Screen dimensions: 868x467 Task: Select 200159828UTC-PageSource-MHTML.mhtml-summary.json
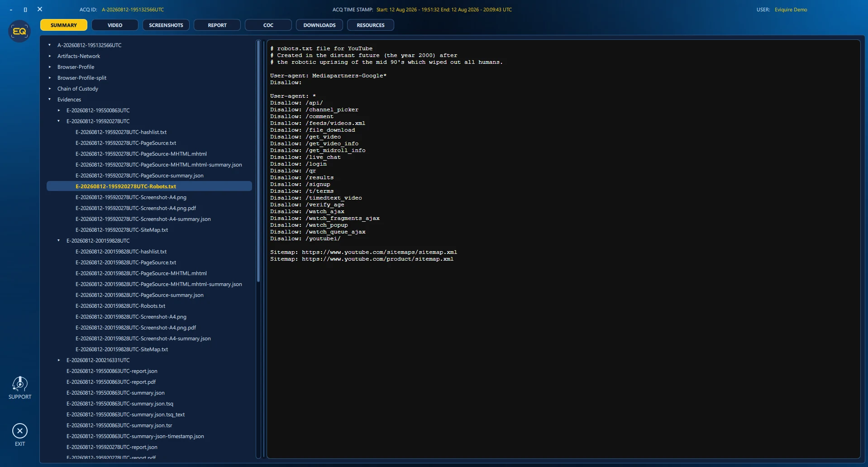158,284
